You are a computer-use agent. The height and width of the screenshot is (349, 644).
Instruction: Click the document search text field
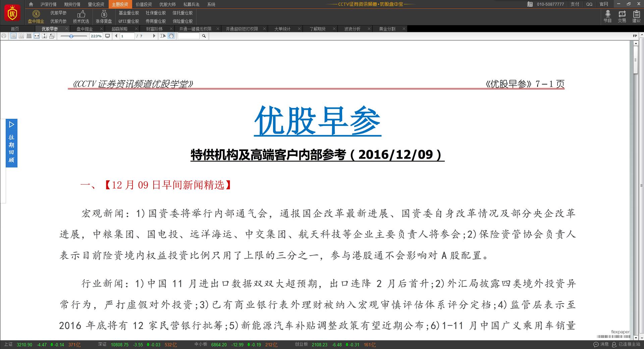pyautogui.click(x=189, y=36)
